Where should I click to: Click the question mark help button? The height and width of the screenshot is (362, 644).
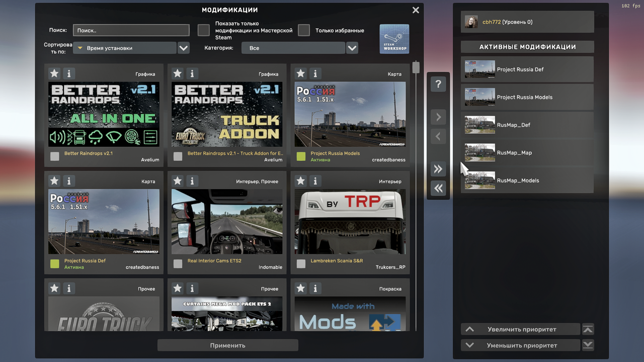pyautogui.click(x=438, y=84)
